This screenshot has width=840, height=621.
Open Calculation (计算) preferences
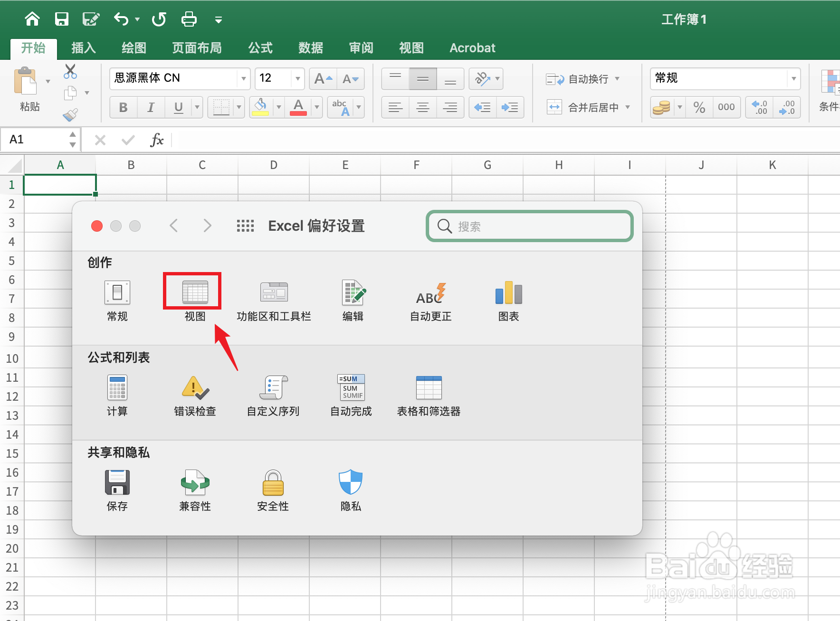coord(117,395)
